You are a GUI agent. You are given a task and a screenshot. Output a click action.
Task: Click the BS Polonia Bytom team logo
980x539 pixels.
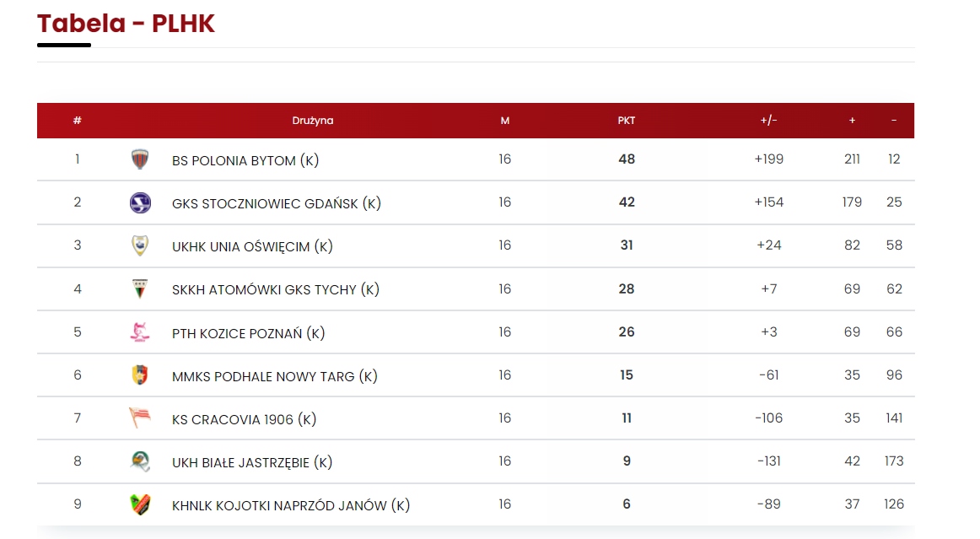[140, 159]
